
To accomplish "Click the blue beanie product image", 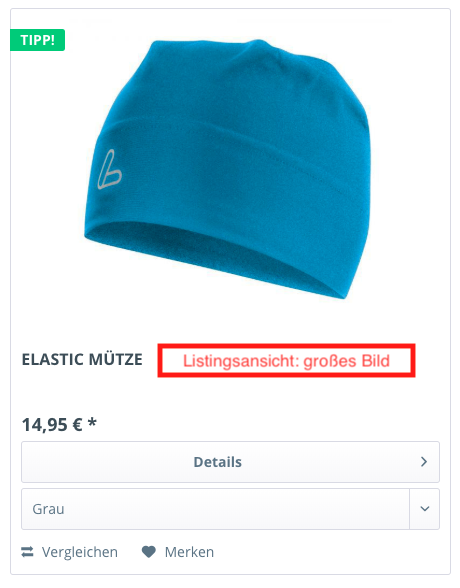I will (x=227, y=169).
